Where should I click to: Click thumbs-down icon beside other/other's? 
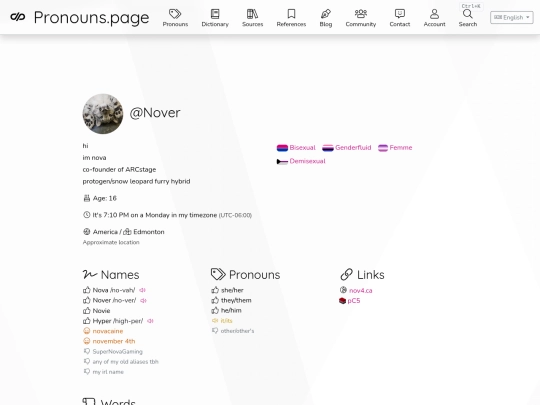(x=215, y=331)
